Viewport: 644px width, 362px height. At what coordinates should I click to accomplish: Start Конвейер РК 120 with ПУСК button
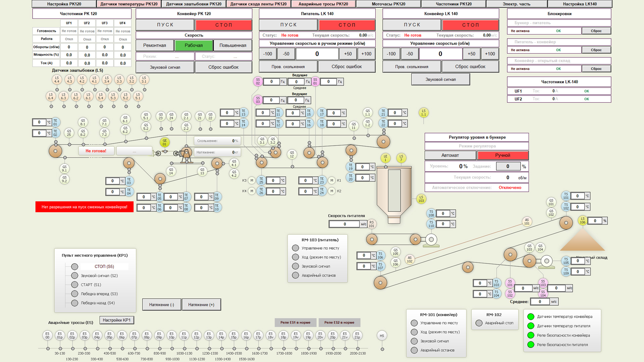coord(165,25)
